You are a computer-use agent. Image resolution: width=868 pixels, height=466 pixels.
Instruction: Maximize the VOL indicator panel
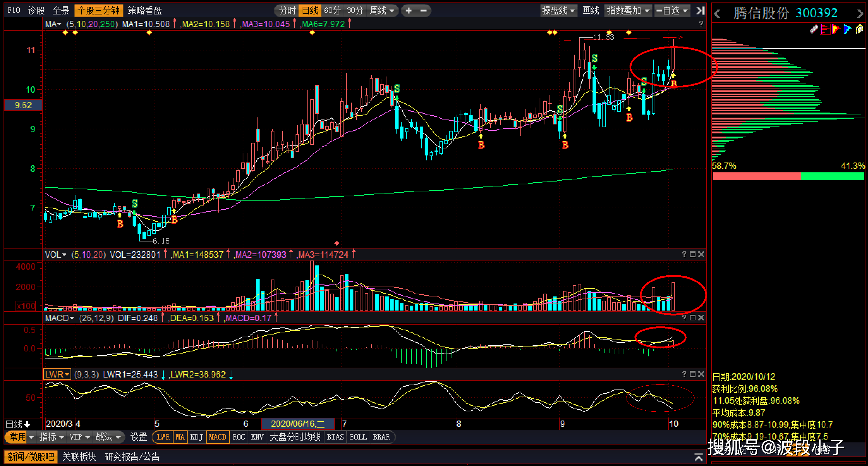(x=693, y=254)
